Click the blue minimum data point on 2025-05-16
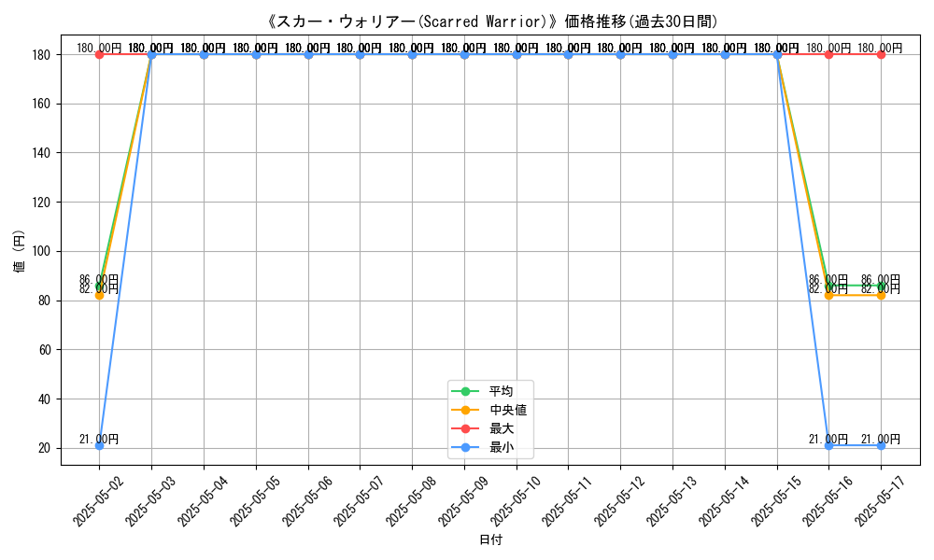 coord(828,446)
